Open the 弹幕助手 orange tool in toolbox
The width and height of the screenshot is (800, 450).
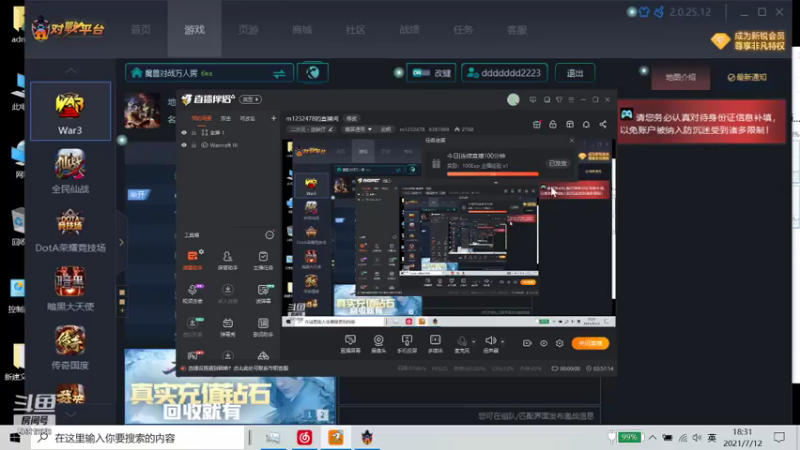pos(192,260)
